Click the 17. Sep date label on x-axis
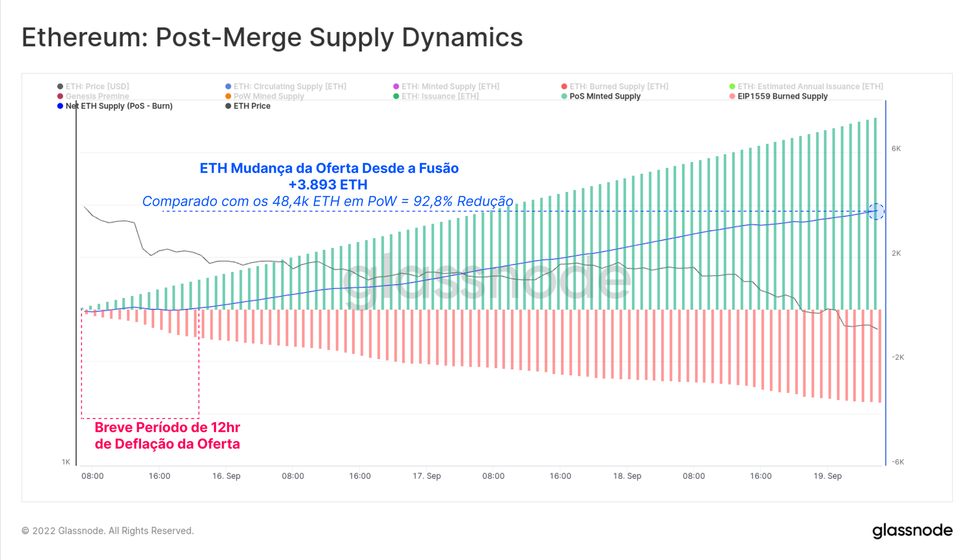 click(x=427, y=476)
